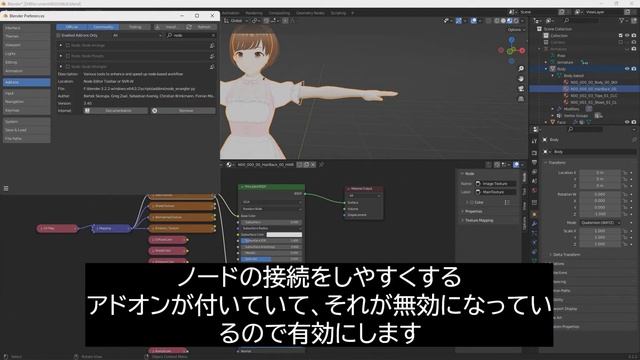
Task: Clear the add-on search field X
Action: click(x=213, y=36)
